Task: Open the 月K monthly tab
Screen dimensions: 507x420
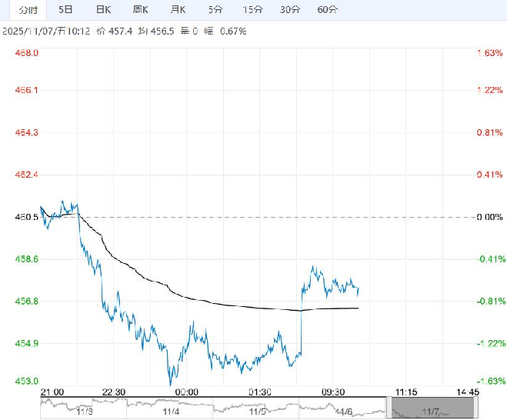Action: coord(178,10)
